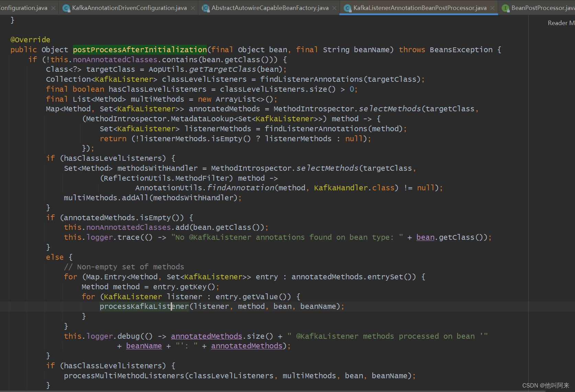Click the postProcessAfterInitialization method name
The image size is (575, 392).
(140, 50)
